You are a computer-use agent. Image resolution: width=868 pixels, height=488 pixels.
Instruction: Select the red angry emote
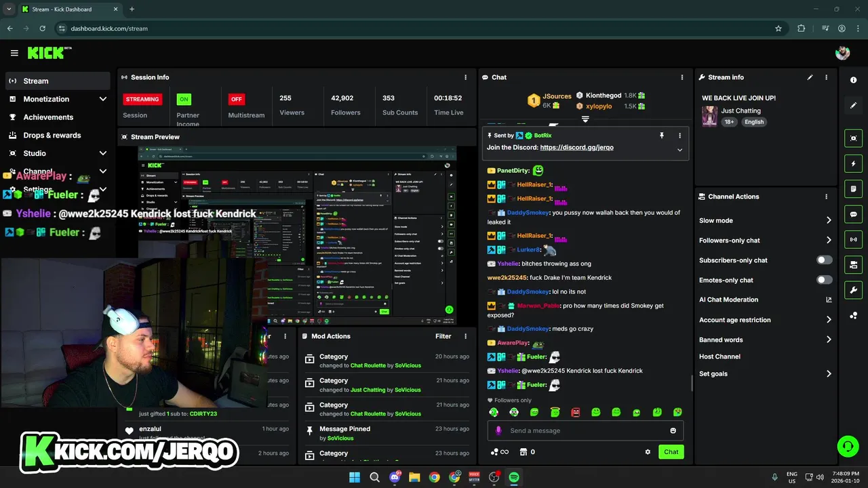tap(575, 412)
